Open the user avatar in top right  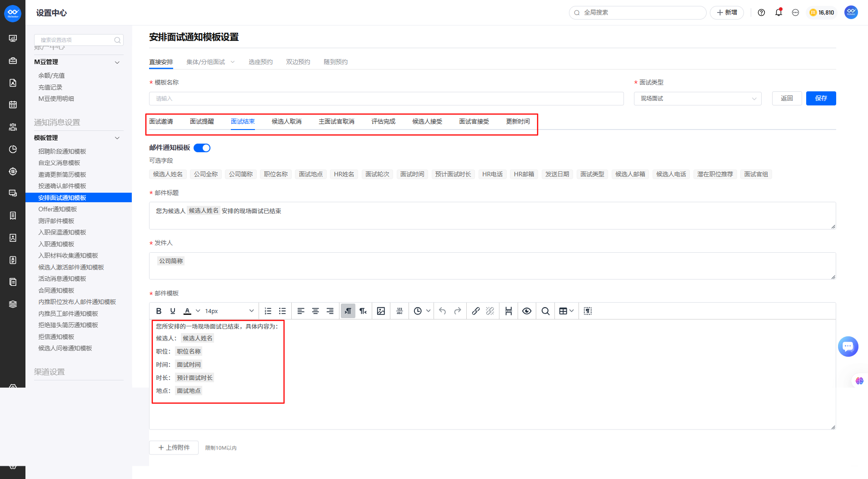pos(851,12)
